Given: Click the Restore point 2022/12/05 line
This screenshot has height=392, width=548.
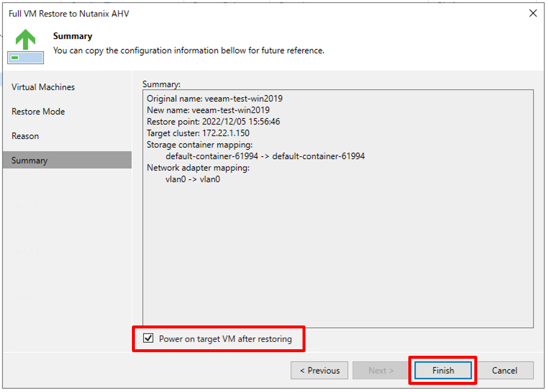Looking at the screenshot, I should pyautogui.click(x=213, y=122).
